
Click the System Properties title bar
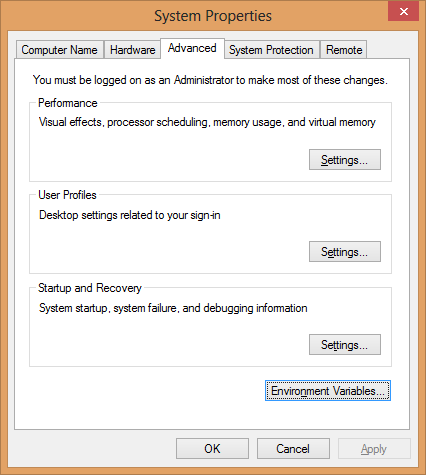tap(213, 16)
